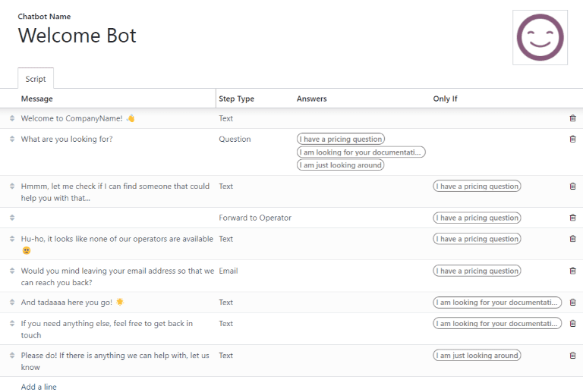Click drag handle on Forward to Operator row
583x392 pixels.
[x=12, y=218]
